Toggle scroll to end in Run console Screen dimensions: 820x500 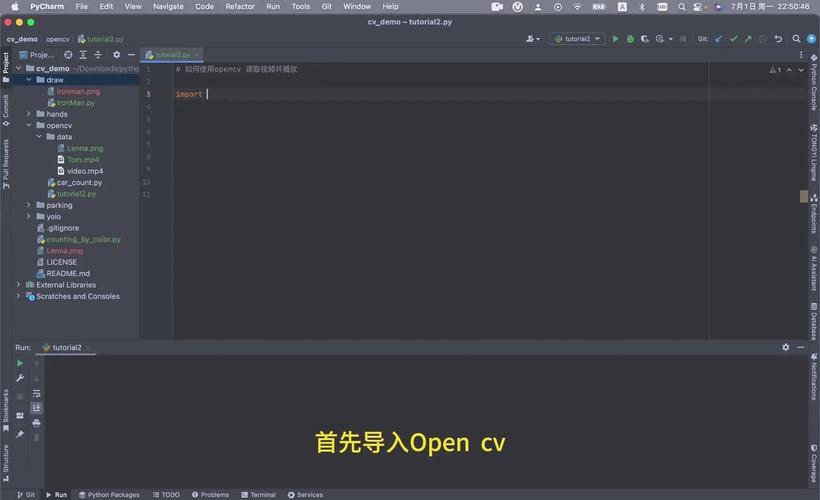[x=36, y=407]
